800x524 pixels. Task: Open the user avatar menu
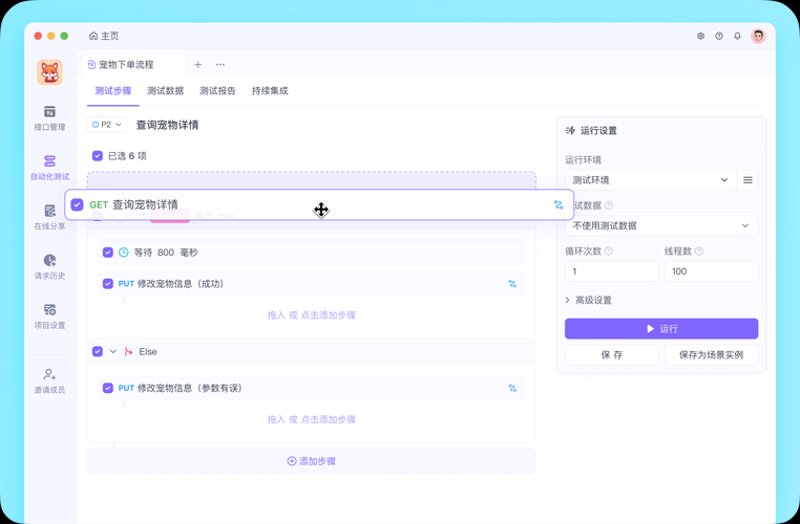(758, 36)
